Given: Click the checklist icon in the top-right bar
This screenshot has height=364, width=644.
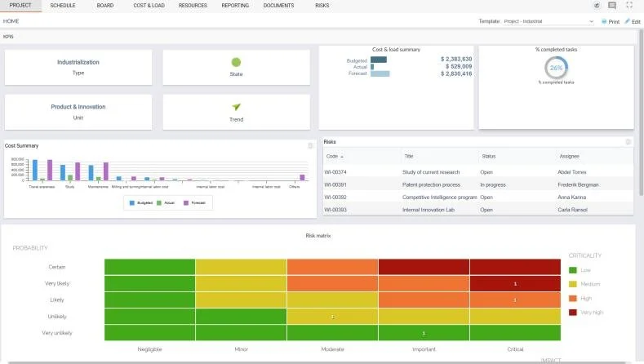Looking at the screenshot, I should point(597,6).
